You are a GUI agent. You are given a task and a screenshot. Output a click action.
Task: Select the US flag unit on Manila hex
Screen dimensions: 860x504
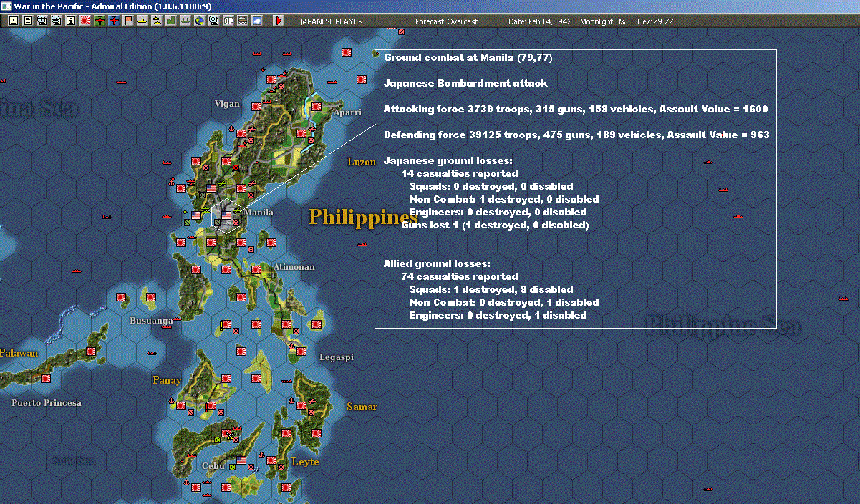[227, 215]
